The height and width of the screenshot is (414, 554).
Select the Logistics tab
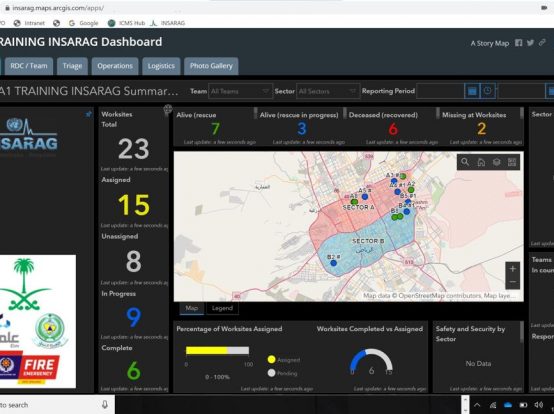coord(161,66)
